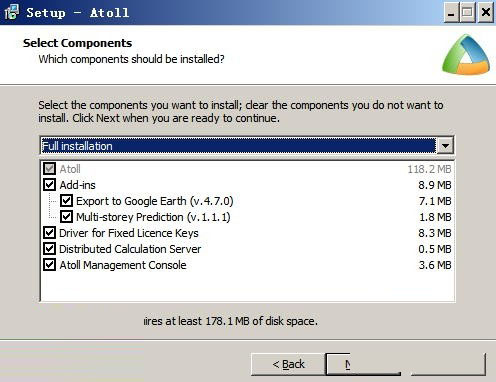Select the Full installation combo box

247,146
